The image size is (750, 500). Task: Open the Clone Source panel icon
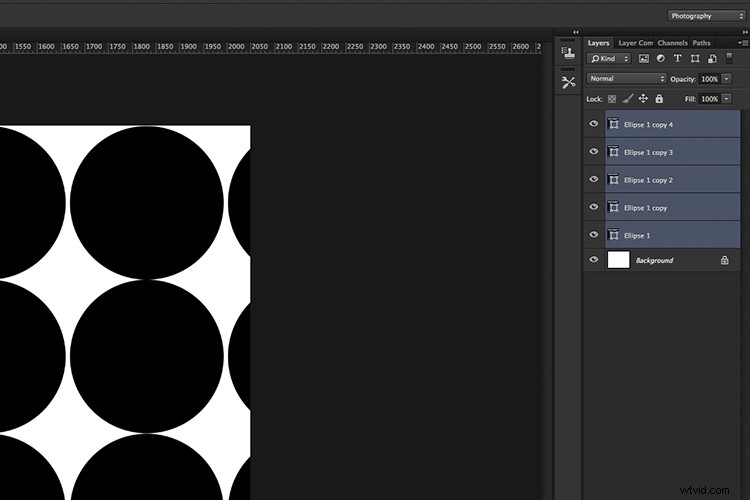pyautogui.click(x=568, y=53)
